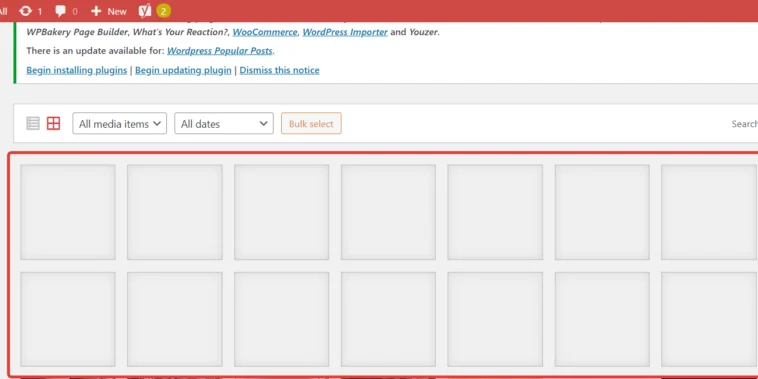Open the All media items dropdown

click(x=119, y=123)
